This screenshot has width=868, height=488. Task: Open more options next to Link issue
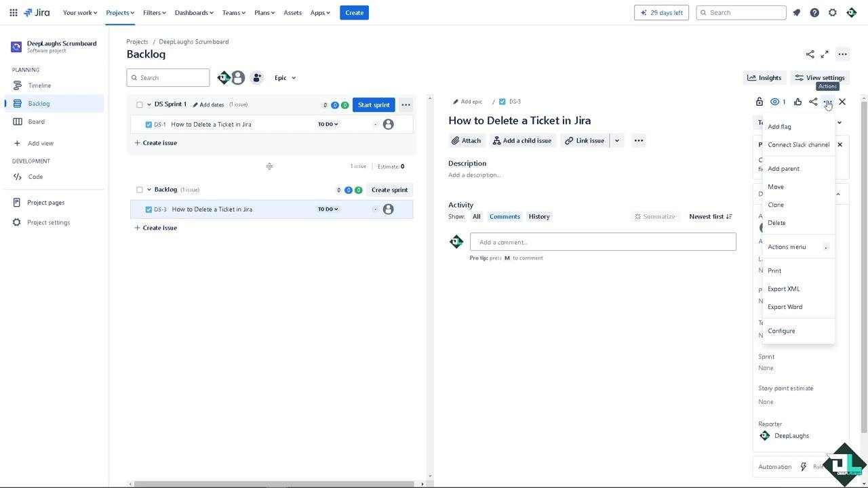(638, 140)
